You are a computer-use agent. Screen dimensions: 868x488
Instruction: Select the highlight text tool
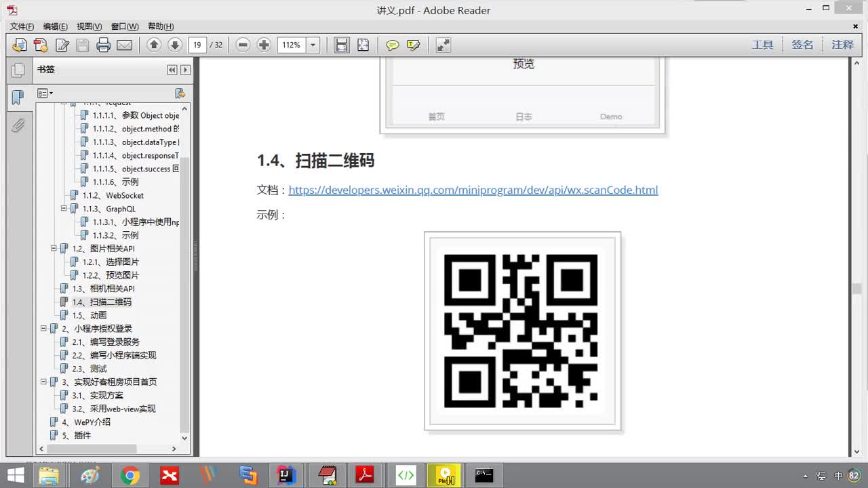pos(414,45)
